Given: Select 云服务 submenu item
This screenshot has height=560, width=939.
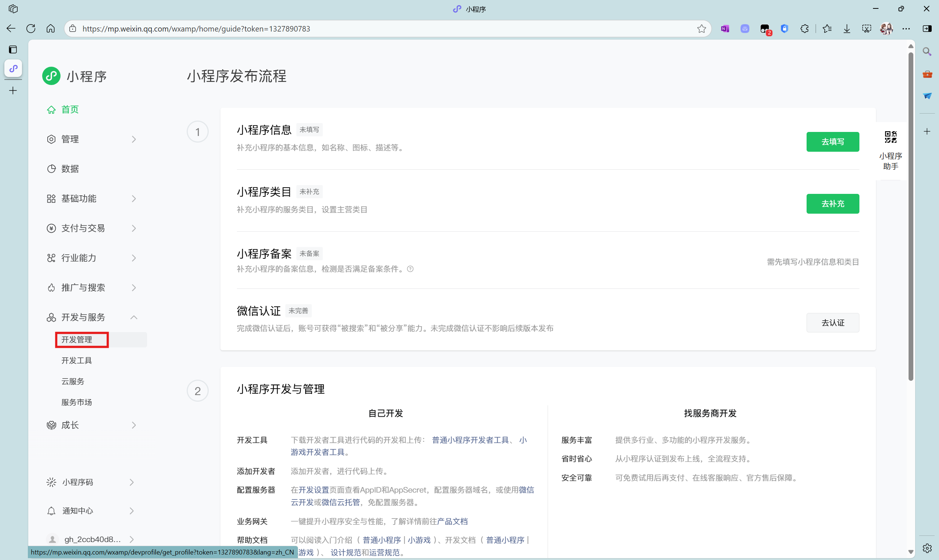Looking at the screenshot, I should (73, 382).
